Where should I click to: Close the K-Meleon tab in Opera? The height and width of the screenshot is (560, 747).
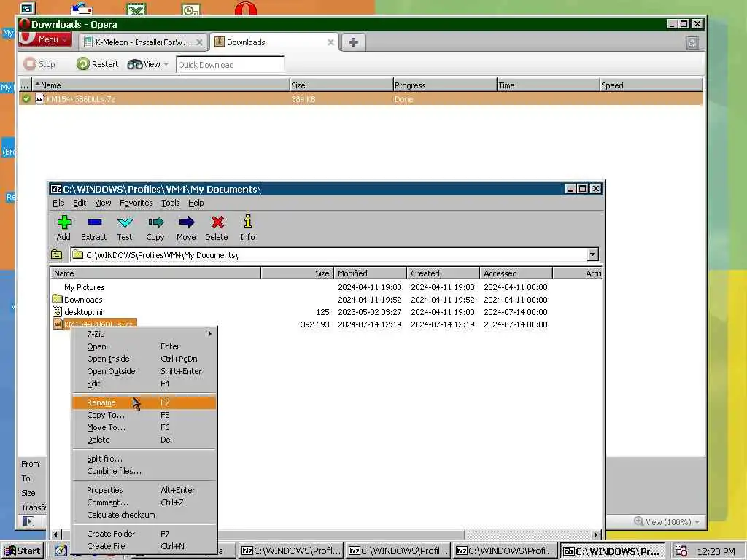pos(200,42)
